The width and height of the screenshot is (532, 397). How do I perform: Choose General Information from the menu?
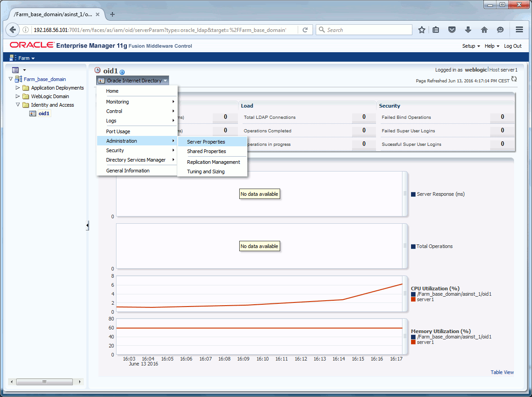tap(137, 171)
